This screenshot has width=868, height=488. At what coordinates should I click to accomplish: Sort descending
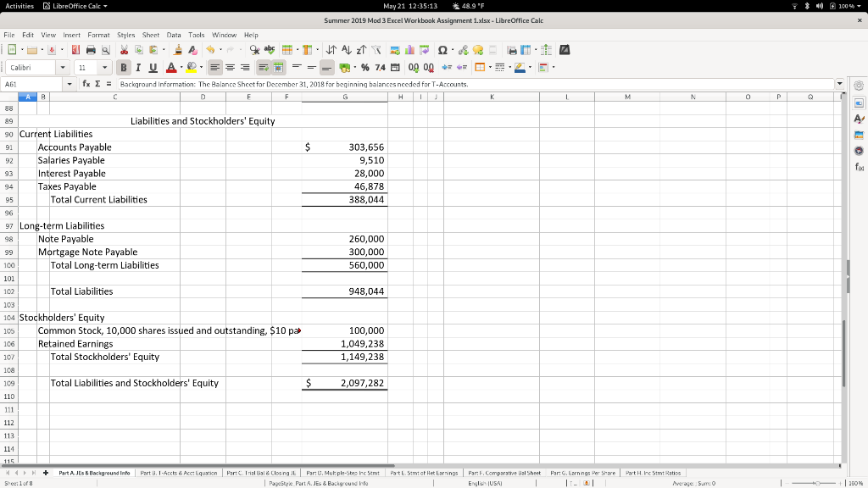[x=361, y=50]
